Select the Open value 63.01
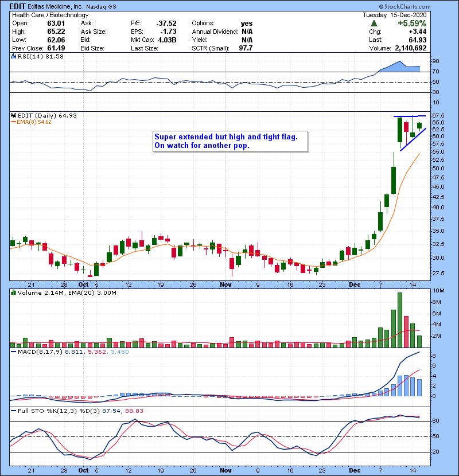This screenshot has height=476, width=459. coord(56,24)
